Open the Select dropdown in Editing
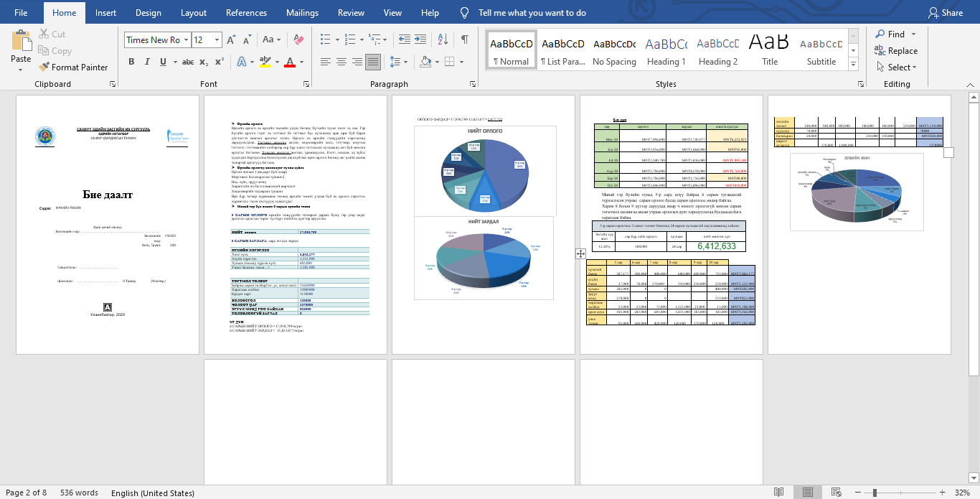 point(896,67)
